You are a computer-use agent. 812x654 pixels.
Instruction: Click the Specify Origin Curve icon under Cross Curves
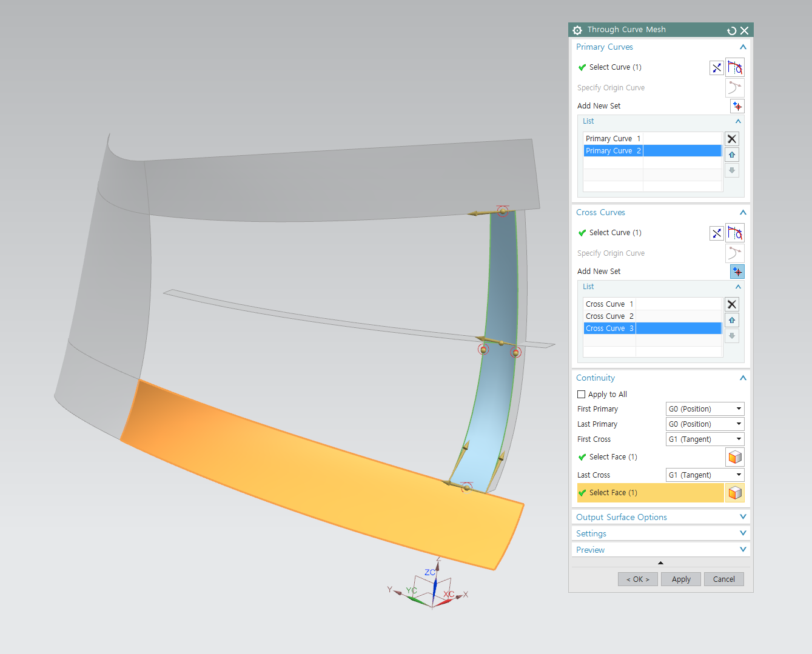(734, 253)
